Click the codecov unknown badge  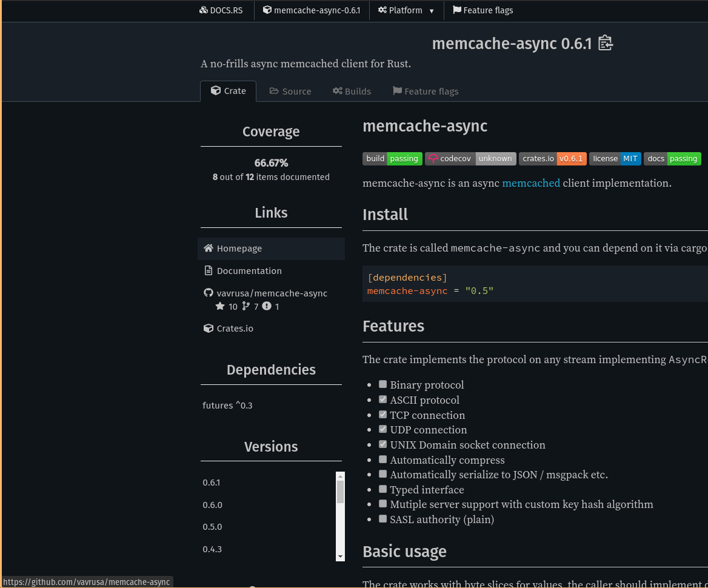470,158
